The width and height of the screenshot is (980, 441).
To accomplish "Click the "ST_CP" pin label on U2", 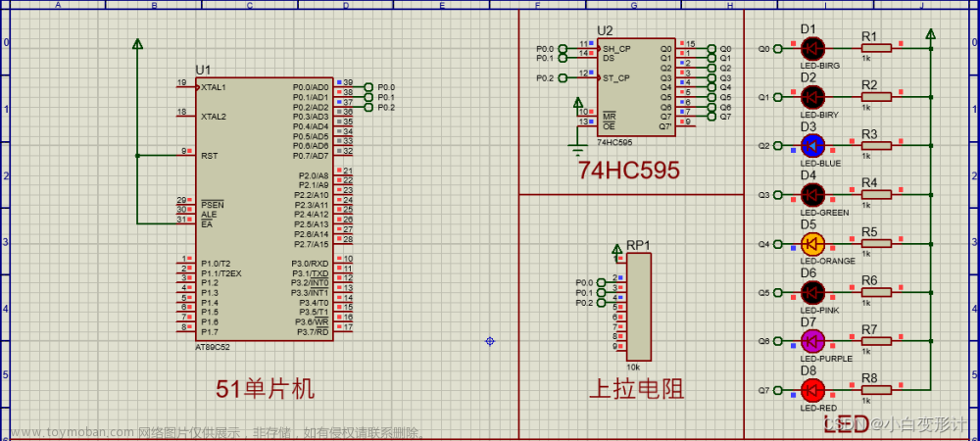I will [615, 78].
